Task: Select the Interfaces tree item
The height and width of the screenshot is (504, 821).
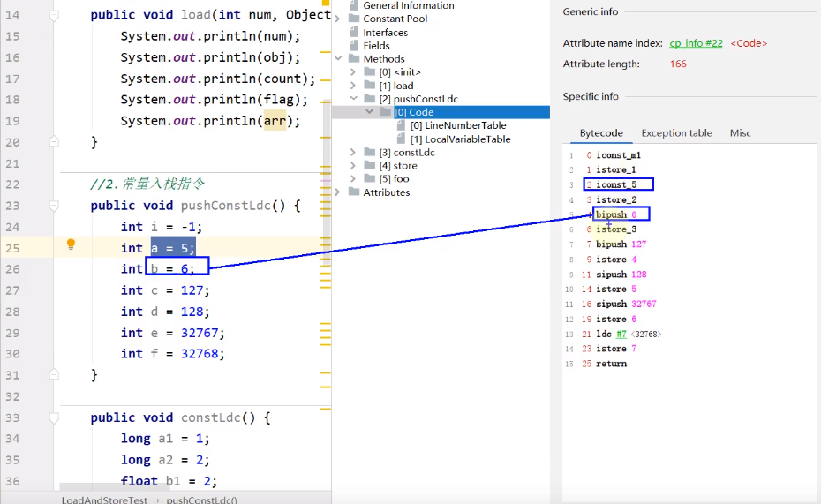Action: 386,33
